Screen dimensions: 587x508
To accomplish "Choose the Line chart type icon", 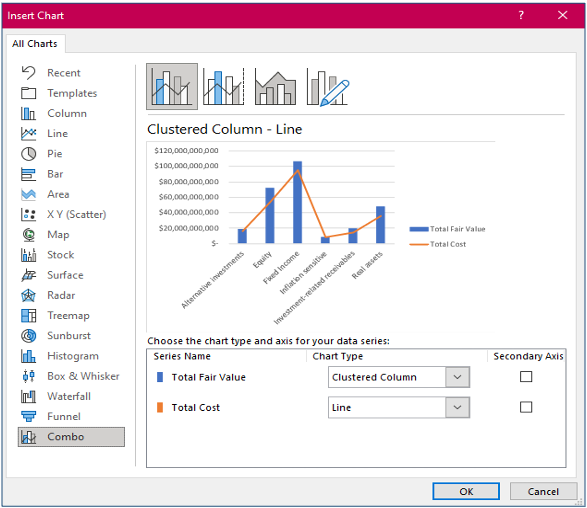I will [28, 133].
